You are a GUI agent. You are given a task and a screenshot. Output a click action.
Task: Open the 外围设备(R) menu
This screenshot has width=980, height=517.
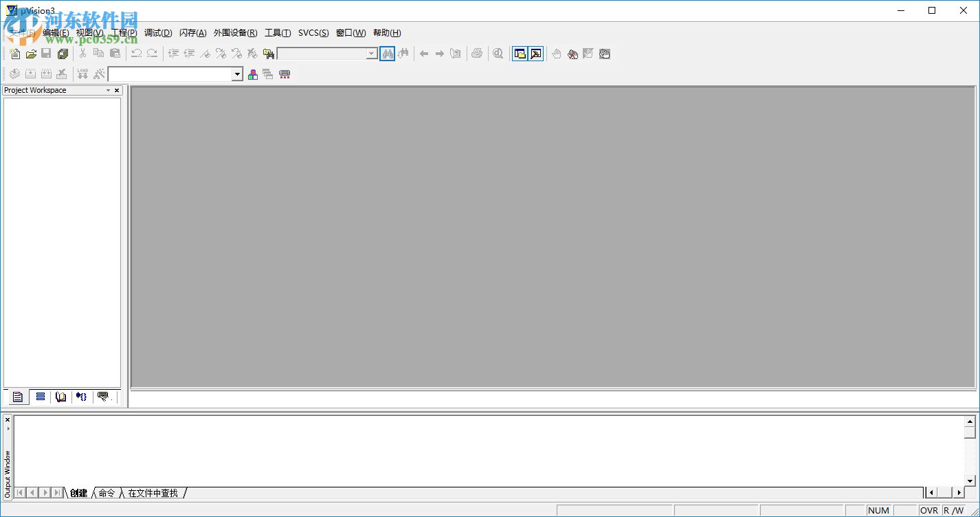tap(235, 33)
